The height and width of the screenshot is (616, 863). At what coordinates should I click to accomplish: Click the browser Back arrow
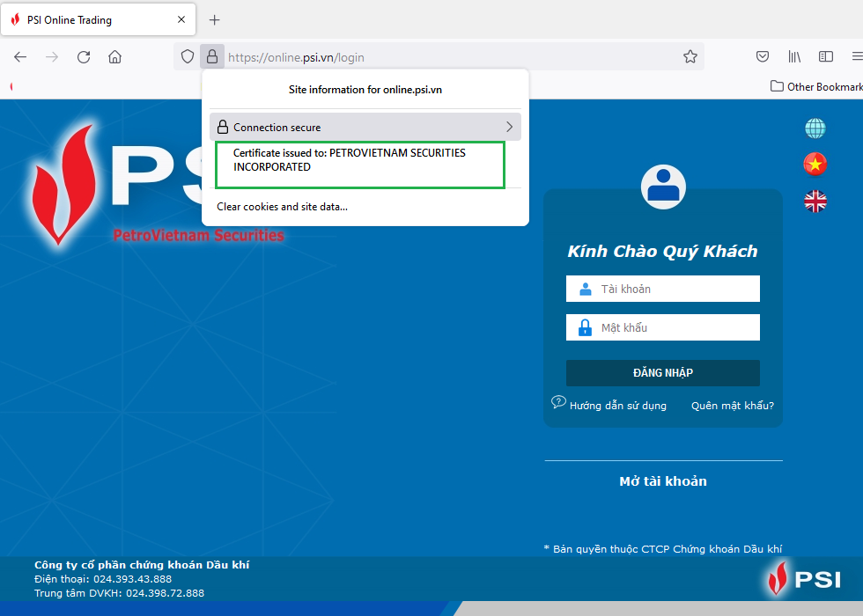[20, 57]
